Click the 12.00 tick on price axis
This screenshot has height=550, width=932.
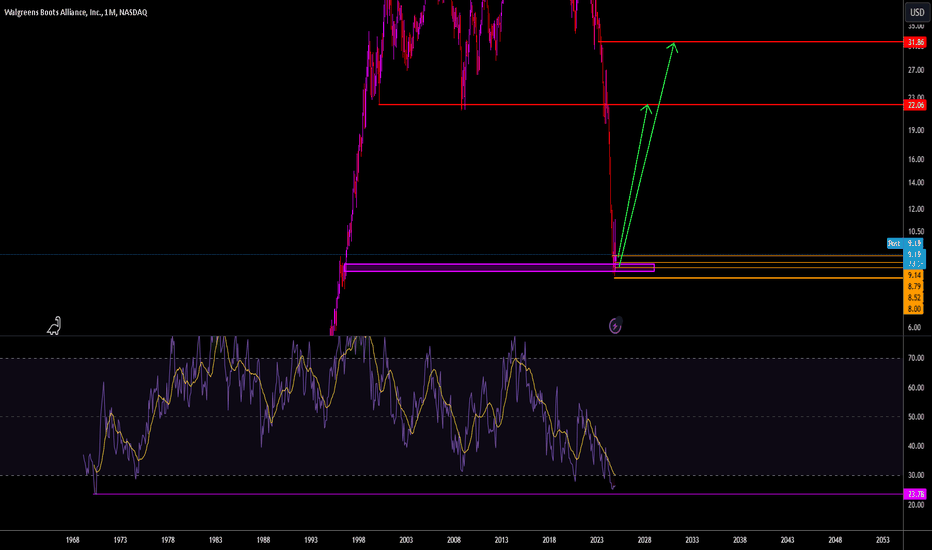pyautogui.click(x=916, y=209)
